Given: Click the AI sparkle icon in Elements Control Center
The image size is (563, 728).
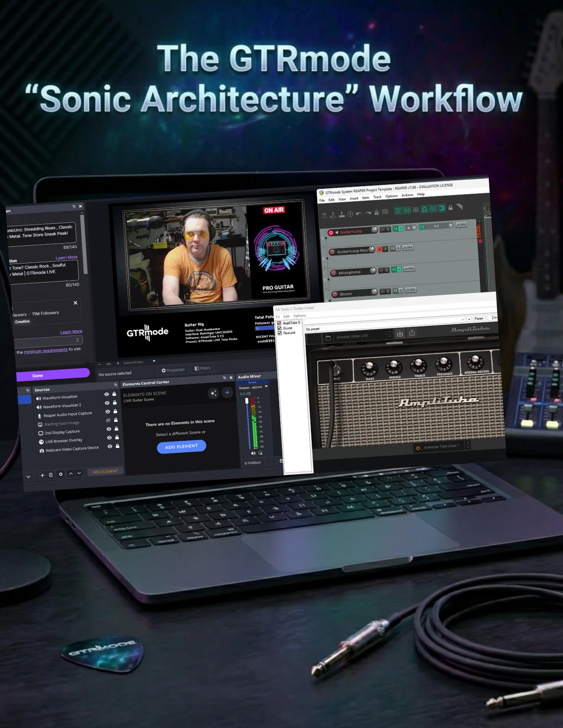Looking at the screenshot, I should tap(213, 393).
